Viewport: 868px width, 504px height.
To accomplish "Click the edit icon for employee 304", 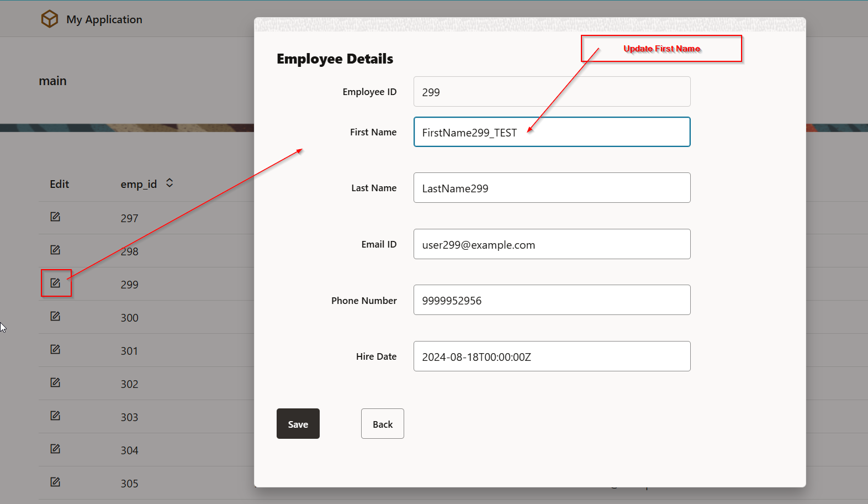I will coord(55,449).
